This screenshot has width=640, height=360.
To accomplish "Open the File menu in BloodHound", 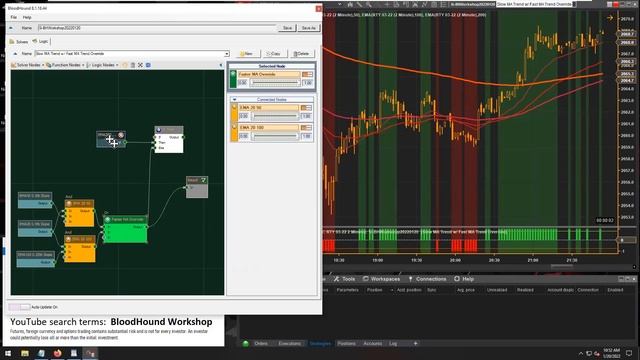I will point(13,18).
